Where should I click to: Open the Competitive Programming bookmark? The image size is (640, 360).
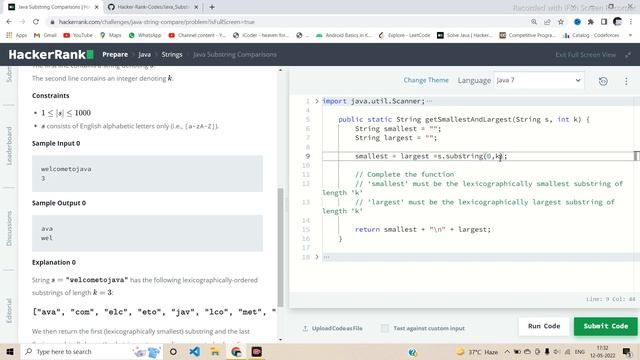527,36
